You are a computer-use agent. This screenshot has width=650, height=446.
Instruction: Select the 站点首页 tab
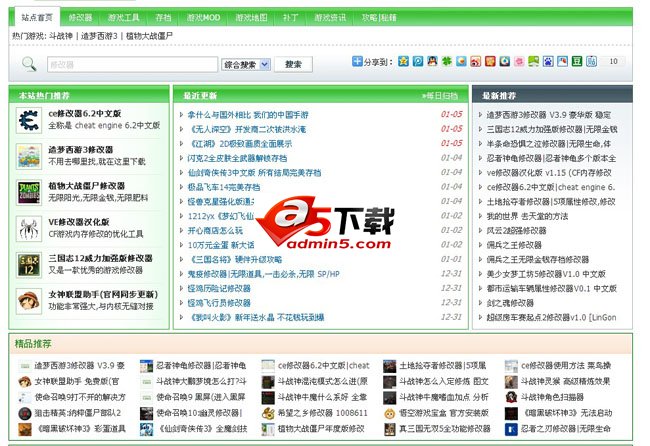click(x=33, y=18)
